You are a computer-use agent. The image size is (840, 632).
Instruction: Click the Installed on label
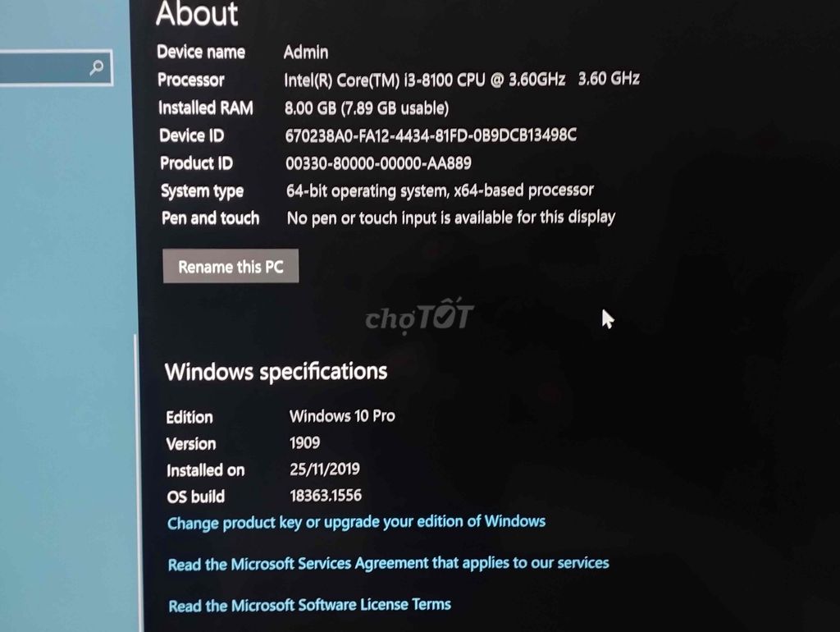(x=206, y=470)
